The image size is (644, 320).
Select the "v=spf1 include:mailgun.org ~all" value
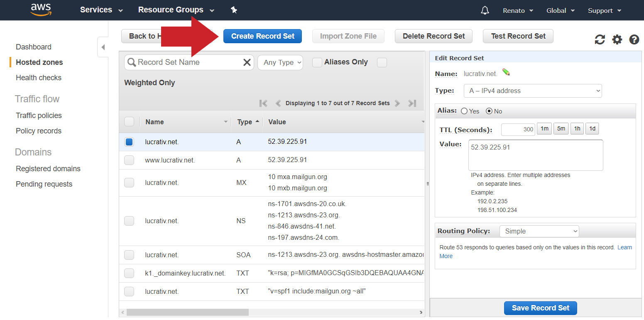(317, 291)
